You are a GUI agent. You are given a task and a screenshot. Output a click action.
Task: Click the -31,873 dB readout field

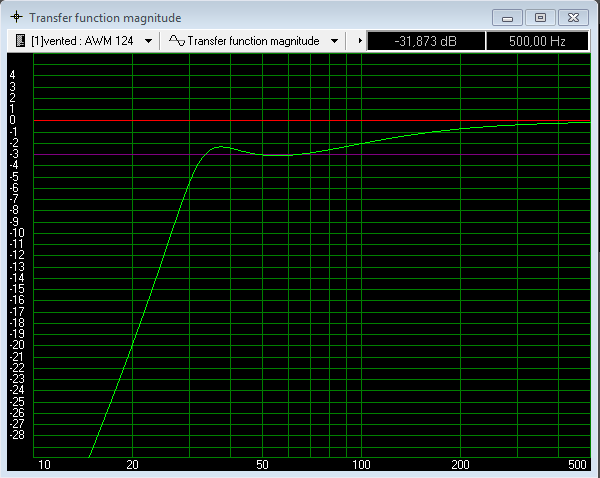[x=426, y=41]
